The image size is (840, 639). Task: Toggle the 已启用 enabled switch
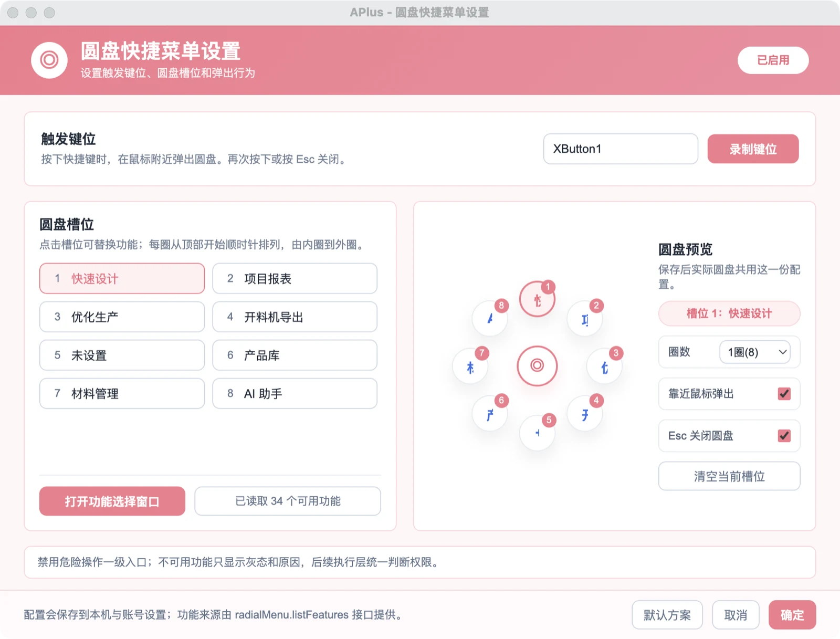click(x=773, y=60)
